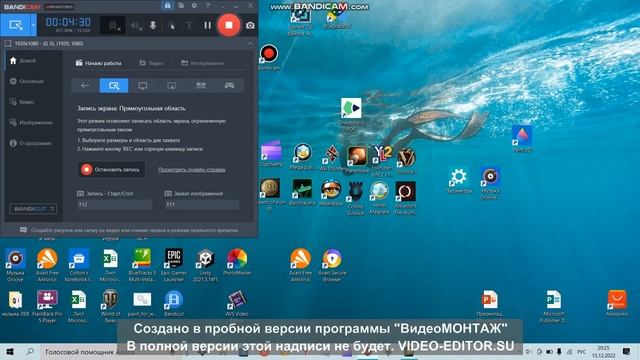The image size is (640, 360).
Task: Open О программе in the sidebar
Action: tap(31, 143)
